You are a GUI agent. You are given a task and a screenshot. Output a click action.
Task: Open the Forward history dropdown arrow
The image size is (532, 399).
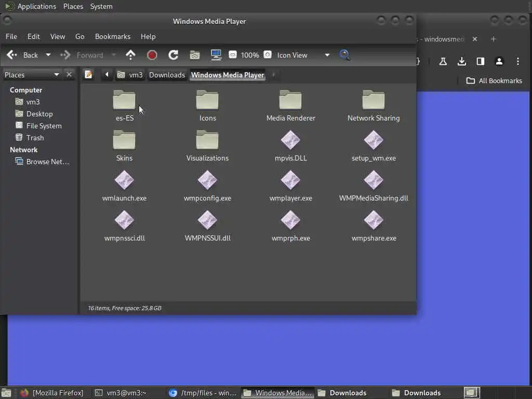[114, 55]
